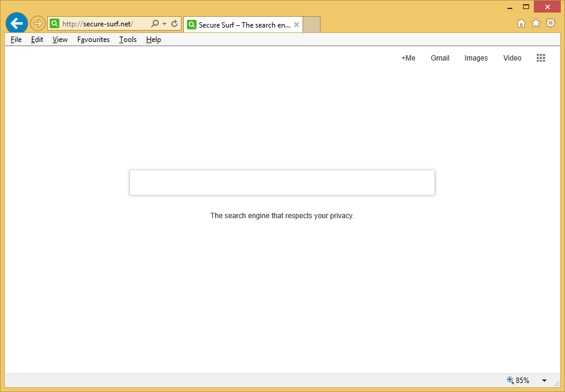Screen dimensions: 565x392
Task: Open Favourites star icon
Action: 536,23
